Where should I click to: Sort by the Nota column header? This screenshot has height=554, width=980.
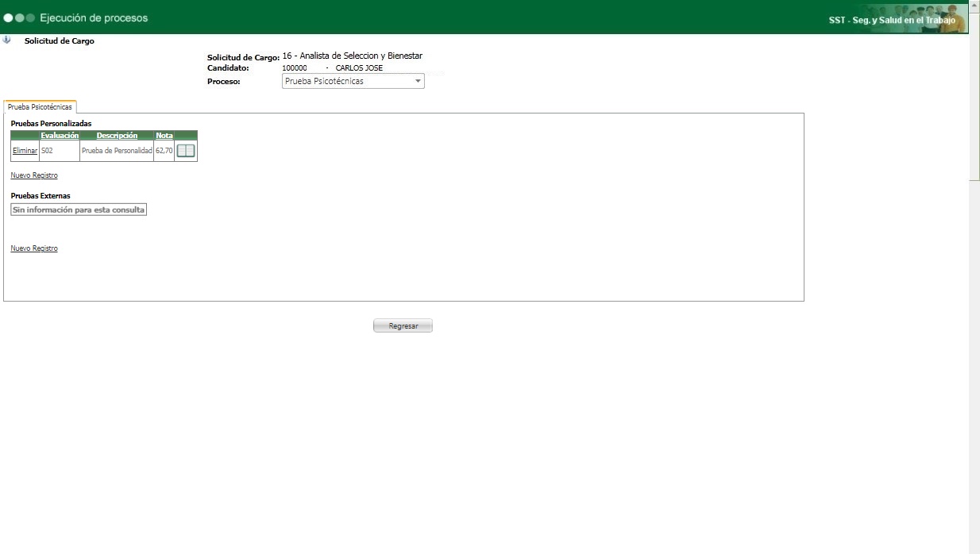click(164, 136)
